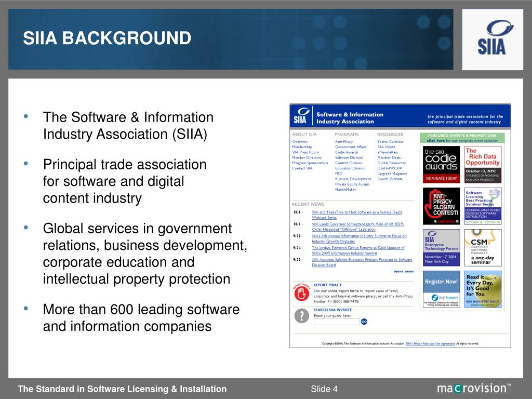This screenshot has height=399, width=532.
Task: Open the SIIA Enterprise Technology Forum banner
Action: tap(442, 248)
